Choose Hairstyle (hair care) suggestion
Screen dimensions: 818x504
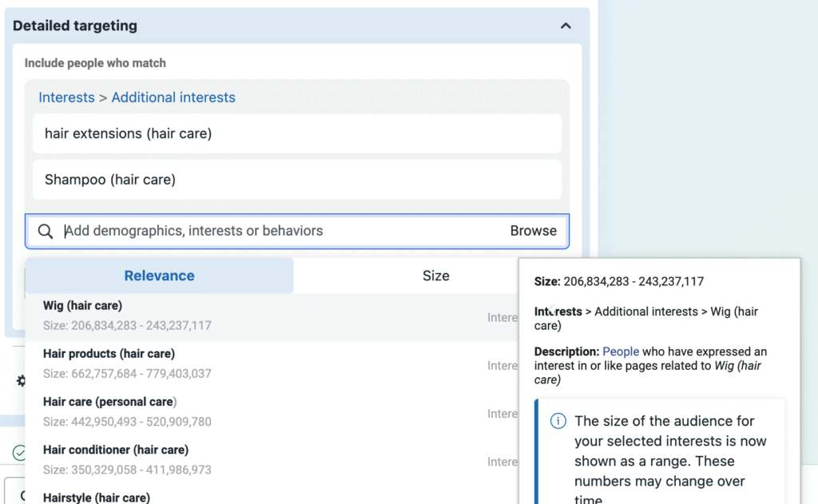[272, 497]
